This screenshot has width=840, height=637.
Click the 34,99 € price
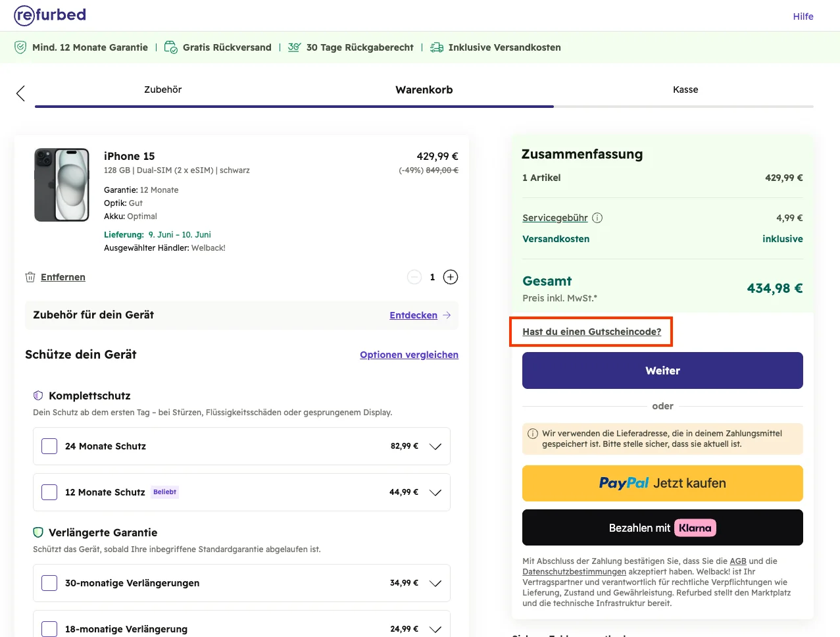404,583
